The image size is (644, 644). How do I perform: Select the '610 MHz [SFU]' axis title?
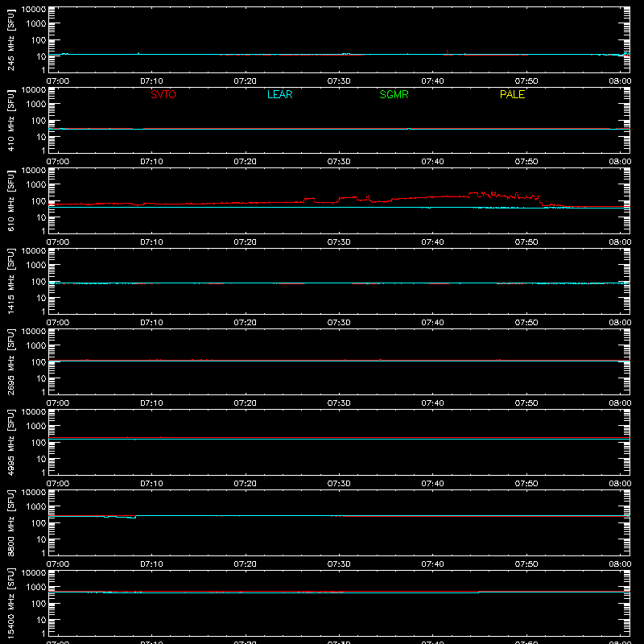tap(10, 200)
